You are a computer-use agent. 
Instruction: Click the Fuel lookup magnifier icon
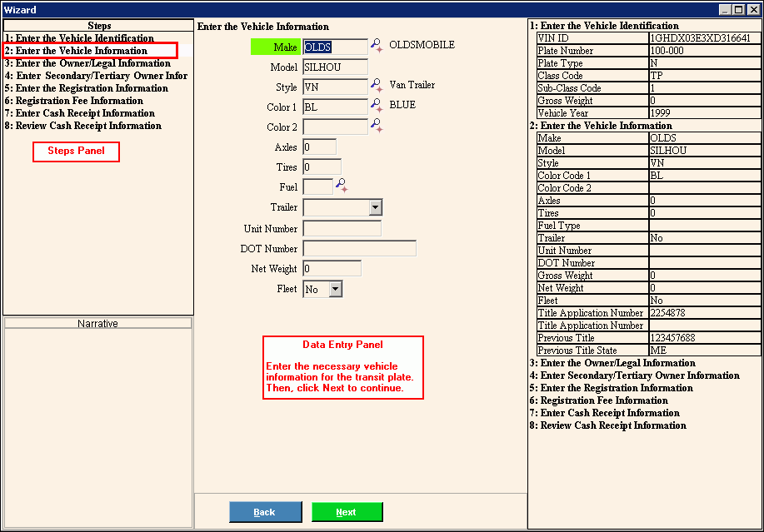(x=341, y=186)
